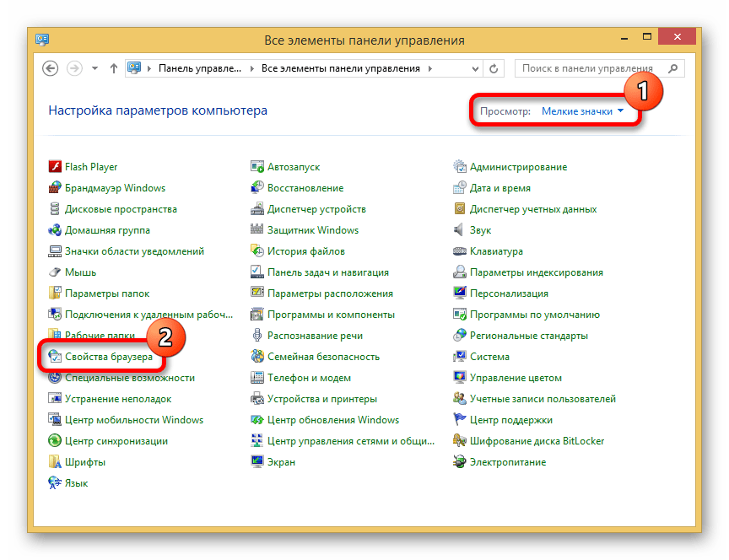Screen dimensions: 729x560
Task: Open the Просмотр Мелкие значки dropdown
Action: pos(582,111)
